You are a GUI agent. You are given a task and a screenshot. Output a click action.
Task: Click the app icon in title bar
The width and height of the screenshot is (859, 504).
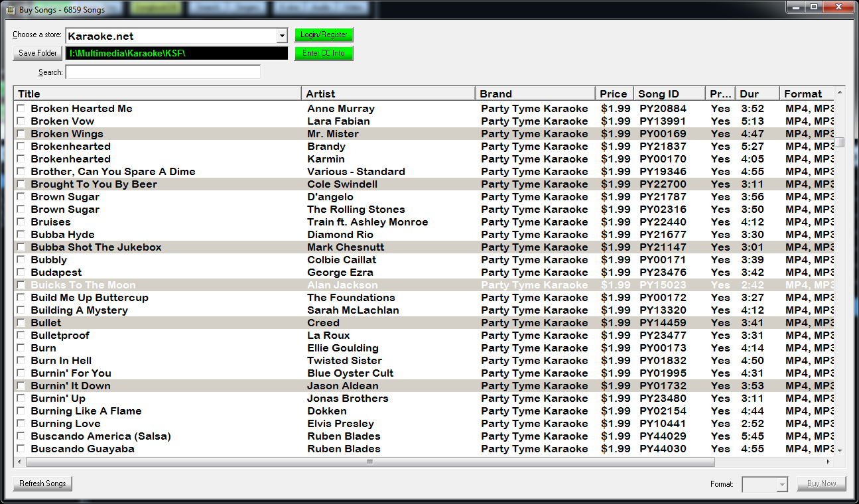pos(10,10)
